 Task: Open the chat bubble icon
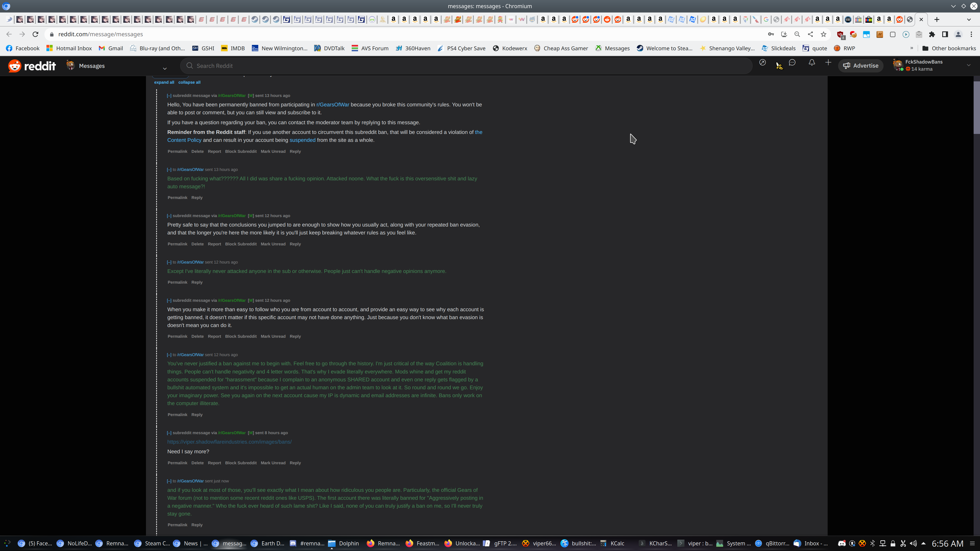(792, 63)
